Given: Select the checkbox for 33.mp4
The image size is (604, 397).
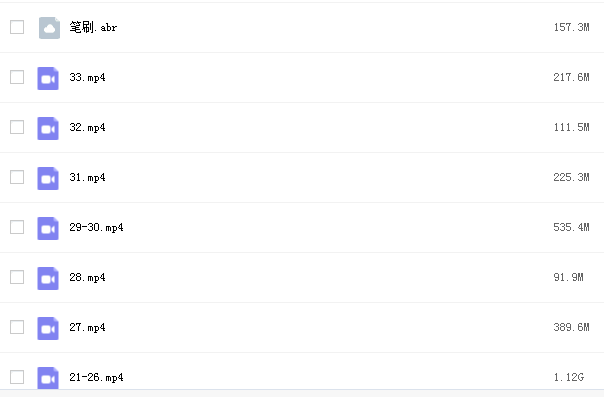Looking at the screenshot, I should click(x=17, y=77).
